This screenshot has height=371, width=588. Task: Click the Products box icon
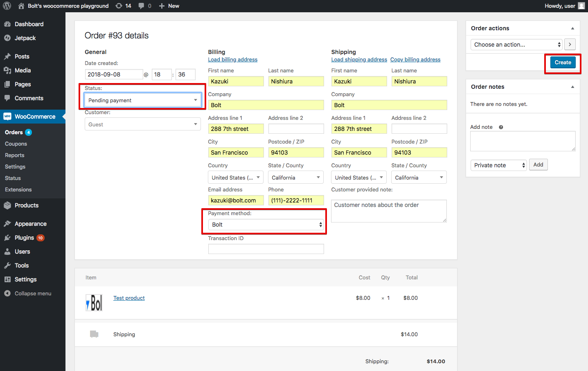[7, 205]
